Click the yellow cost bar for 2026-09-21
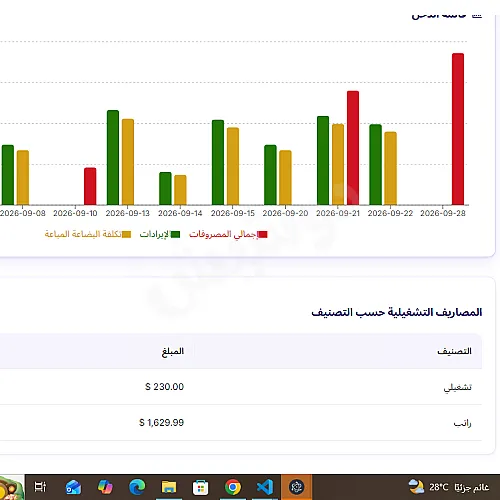 tap(338, 164)
